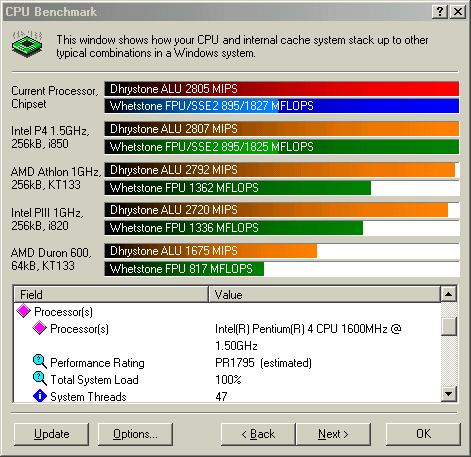Screen dimensions: 471x457
Task: Click the Whetstone FPU 1362 MFLOPS bar
Action: point(238,188)
